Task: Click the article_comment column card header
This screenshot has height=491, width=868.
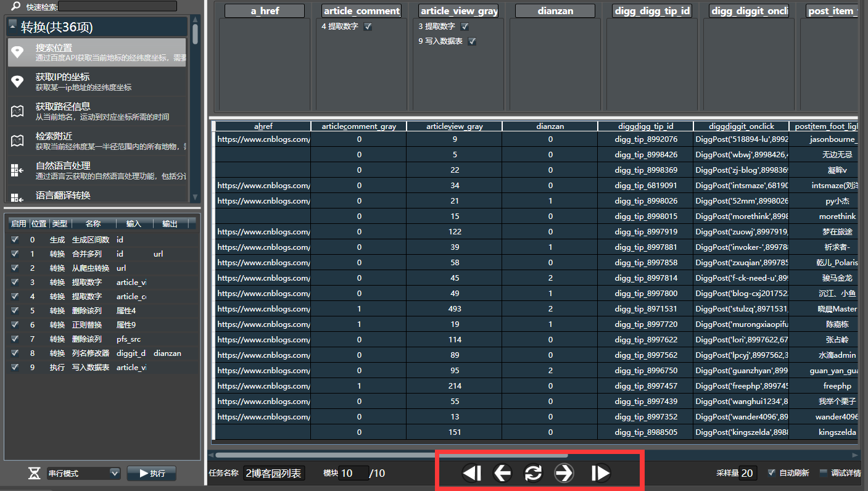Action: (362, 11)
